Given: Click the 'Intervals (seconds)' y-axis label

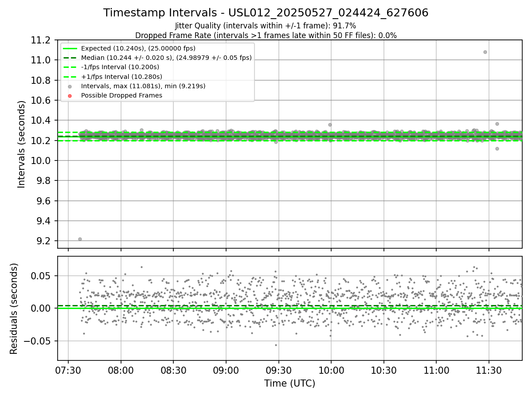Looking at the screenshot, I should [x=22, y=144].
